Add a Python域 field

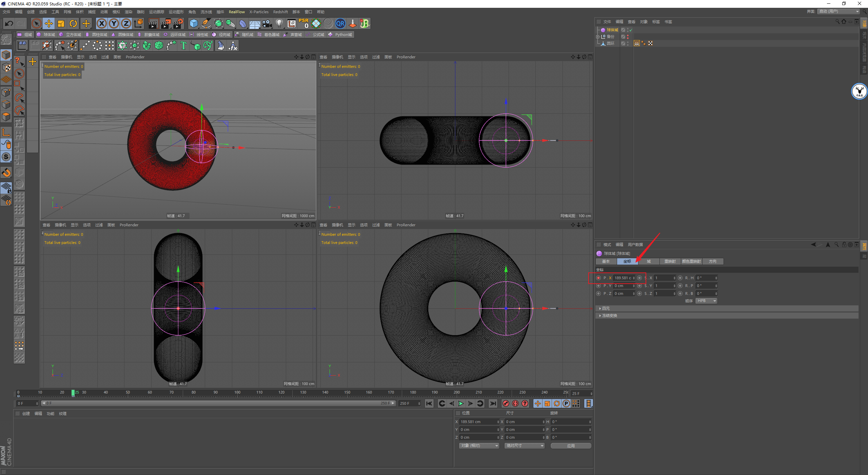[340, 35]
